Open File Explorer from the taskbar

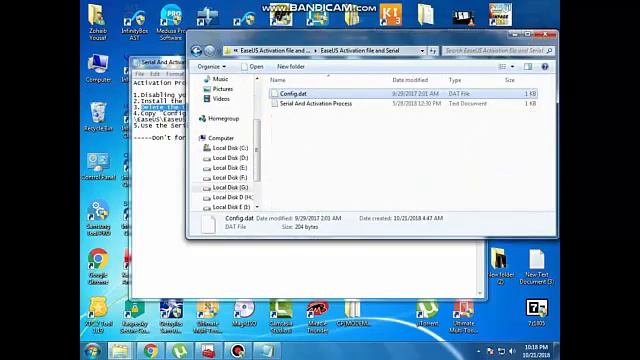click(x=120, y=351)
